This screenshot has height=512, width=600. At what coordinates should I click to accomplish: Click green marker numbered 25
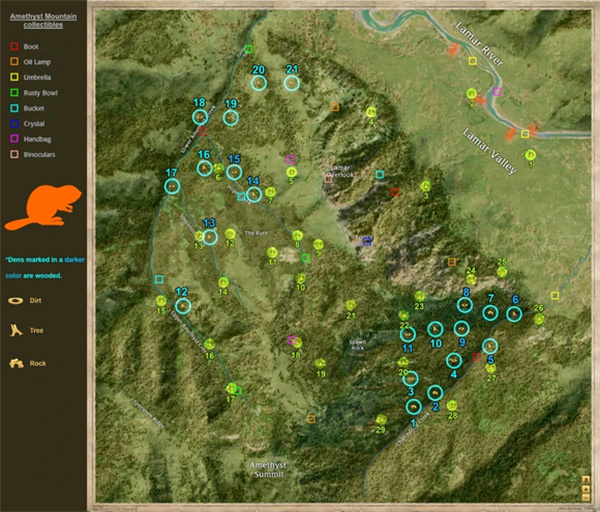tap(502, 272)
